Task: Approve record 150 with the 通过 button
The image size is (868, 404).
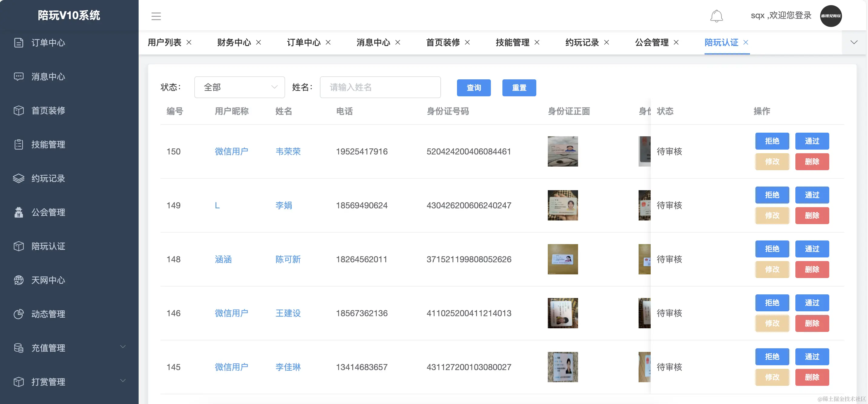Action: point(812,141)
